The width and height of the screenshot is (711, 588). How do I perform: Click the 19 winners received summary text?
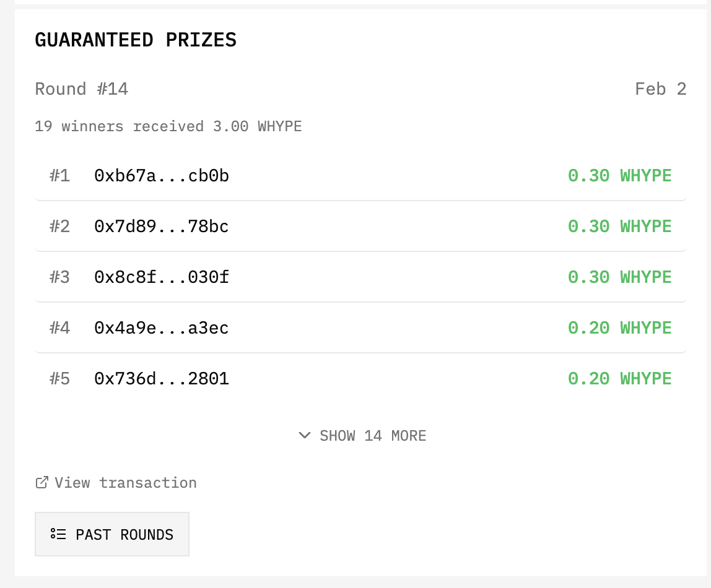click(x=168, y=127)
